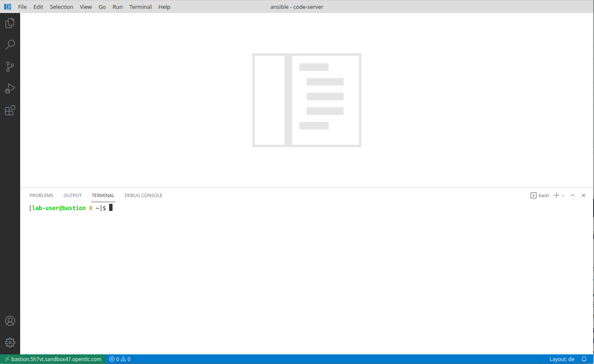Click the errors and warnings count indicator
The image size is (594, 364).
(120, 359)
